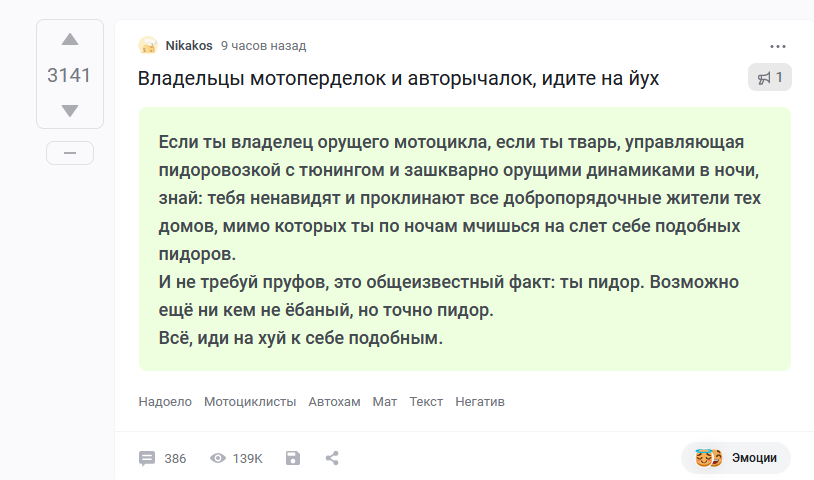The height and width of the screenshot is (480, 814).
Task: Share the post via the share icon
Action: (x=332, y=458)
